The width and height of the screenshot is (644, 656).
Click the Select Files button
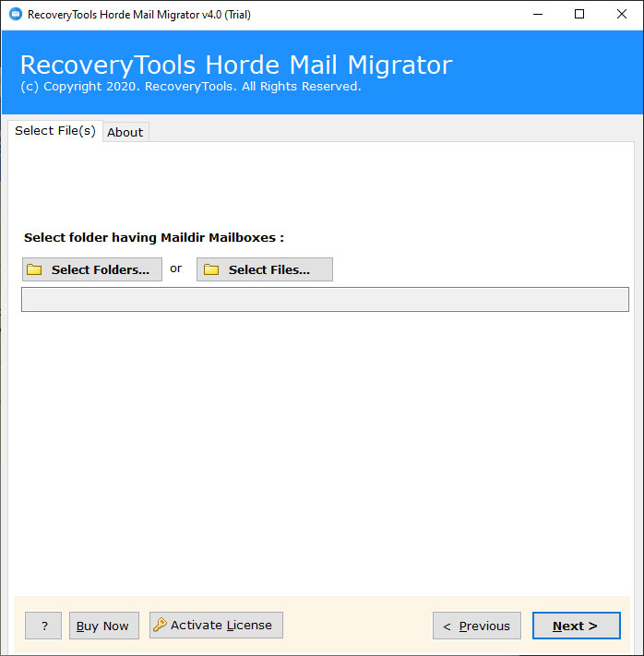coord(265,269)
